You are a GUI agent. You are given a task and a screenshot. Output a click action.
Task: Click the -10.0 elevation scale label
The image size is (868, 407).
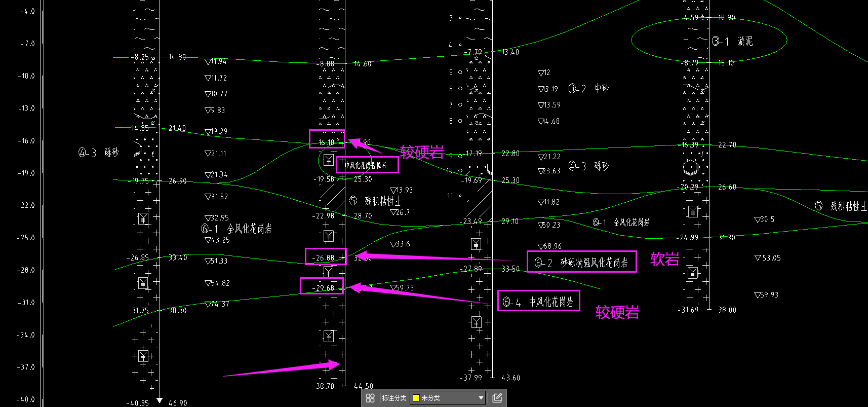pos(26,76)
